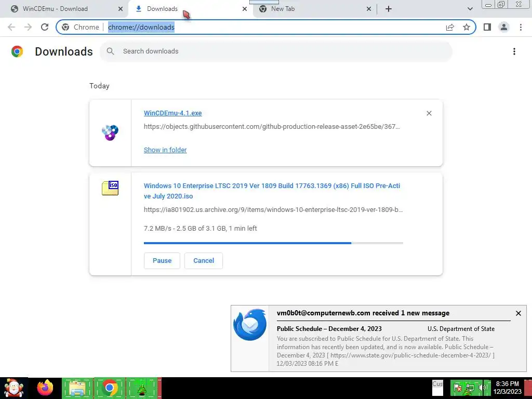Click the Chrome taskbar icon
The image size is (532, 399).
[109, 388]
